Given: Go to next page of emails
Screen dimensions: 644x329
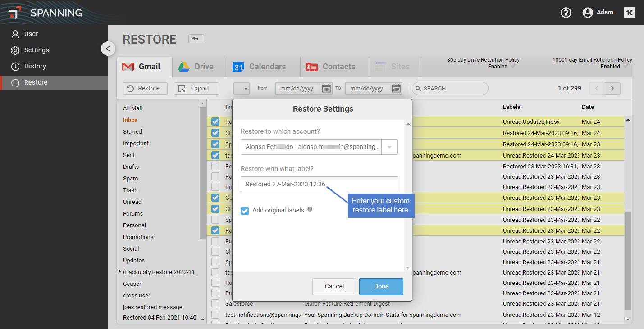Looking at the screenshot, I should pyautogui.click(x=612, y=89).
